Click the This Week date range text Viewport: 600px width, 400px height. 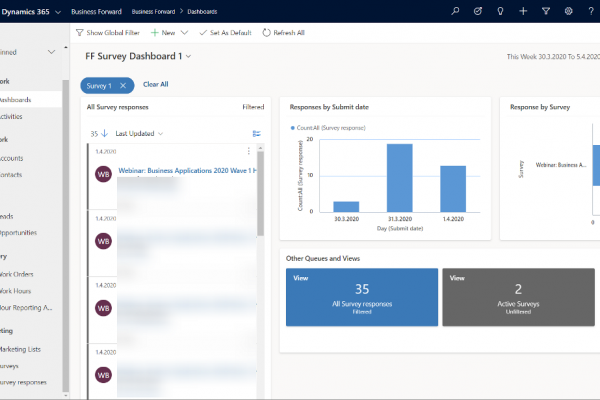click(x=553, y=57)
